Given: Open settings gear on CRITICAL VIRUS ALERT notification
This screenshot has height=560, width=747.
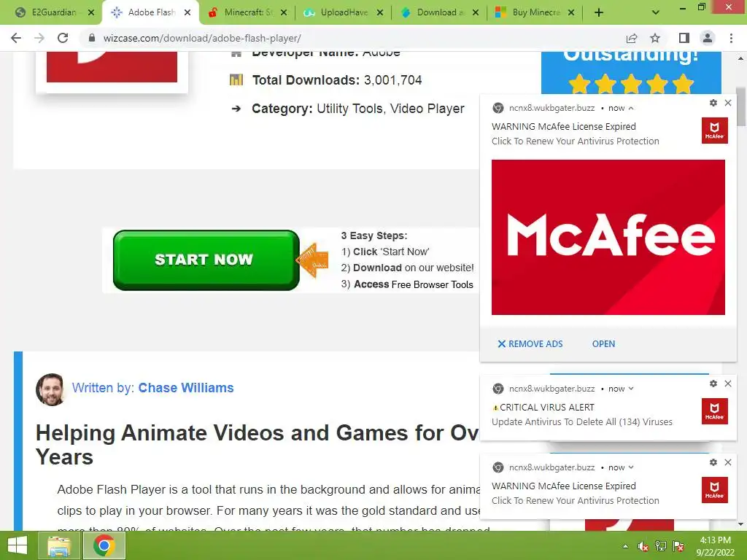Looking at the screenshot, I should pyautogui.click(x=713, y=384).
